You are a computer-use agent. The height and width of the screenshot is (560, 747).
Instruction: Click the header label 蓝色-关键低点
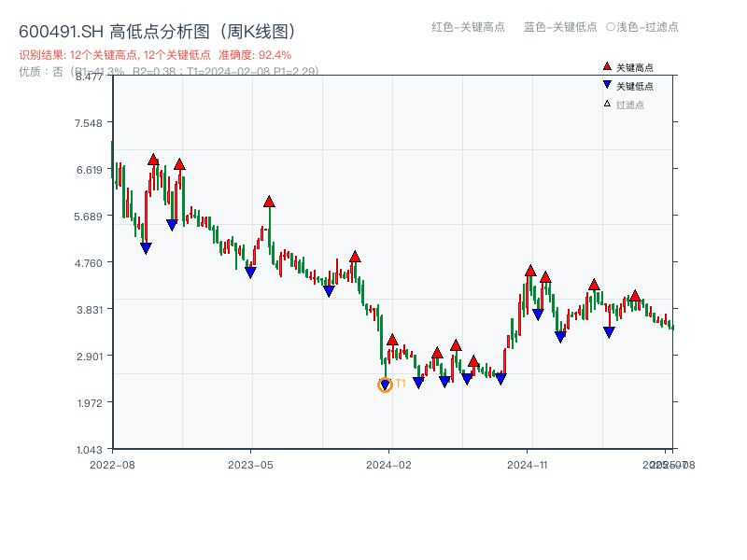coord(560,27)
